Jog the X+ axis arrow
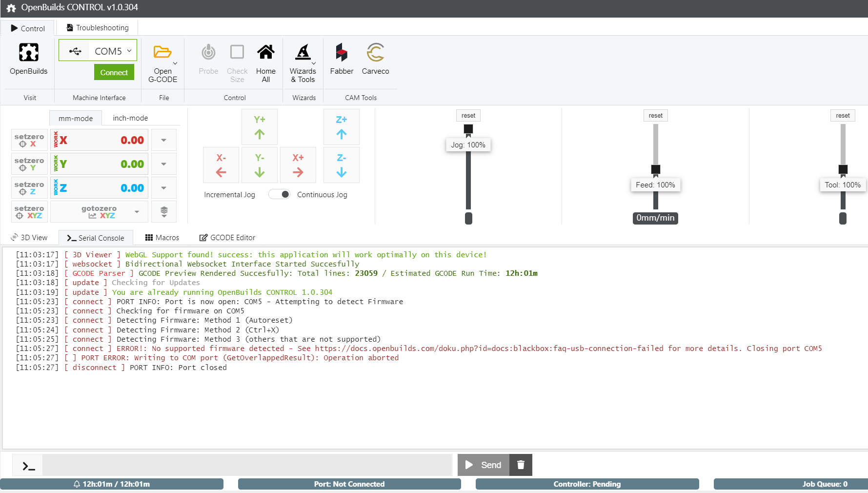868x493 pixels. click(298, 165)
